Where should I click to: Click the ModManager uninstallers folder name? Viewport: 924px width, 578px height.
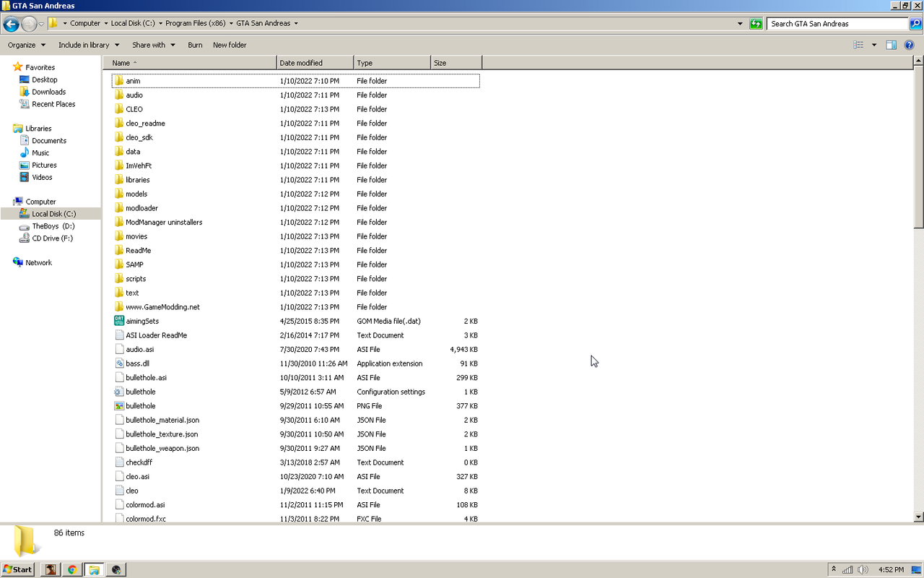point(164,223)
